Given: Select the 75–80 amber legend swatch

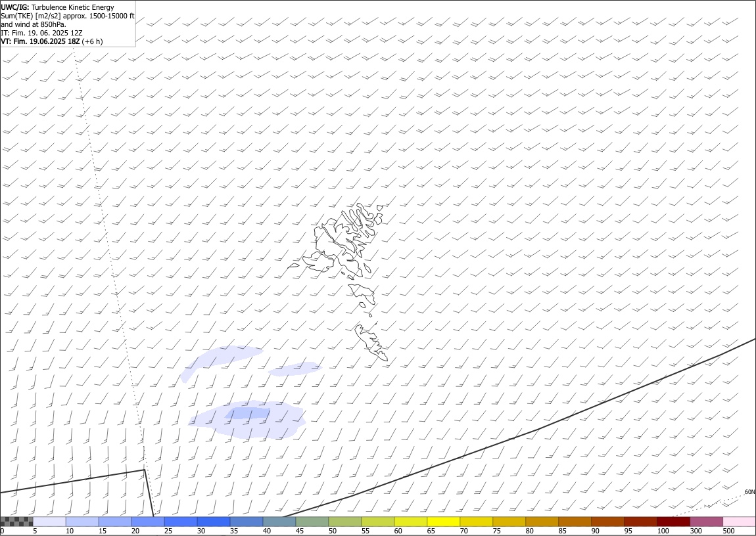Looking at the screenshot, I should [x=509, y=522].
